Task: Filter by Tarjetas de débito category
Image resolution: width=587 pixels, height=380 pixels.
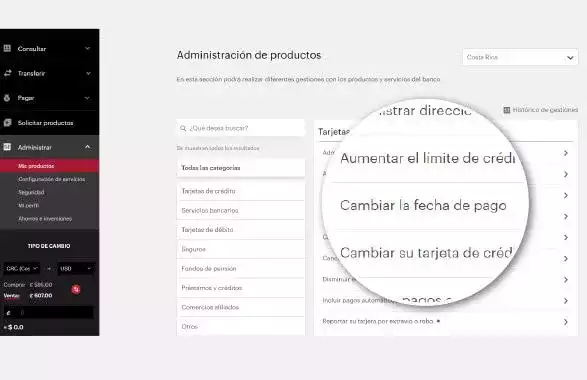Action: (x=241, y=230)
